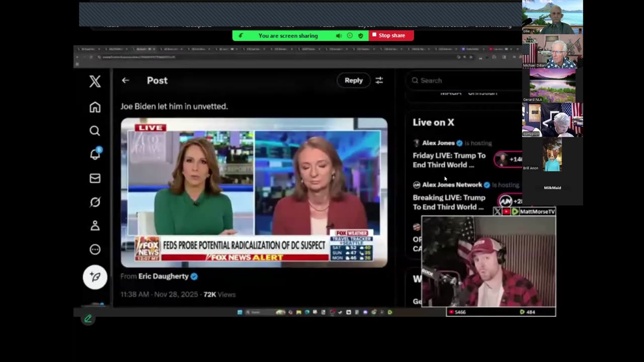The width and height of the screenshot is (644, 362).
Task: Go to Home in the X sidebar
Action: click(95, 107)
